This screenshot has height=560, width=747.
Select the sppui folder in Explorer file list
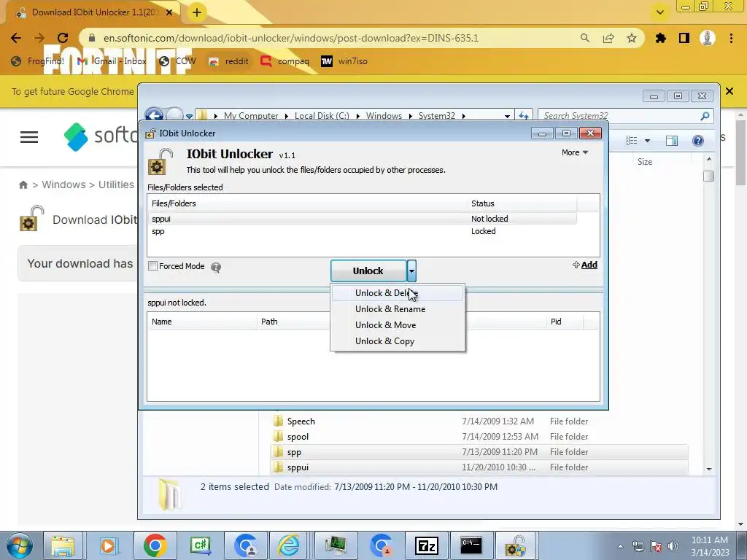tap(479, 467)
